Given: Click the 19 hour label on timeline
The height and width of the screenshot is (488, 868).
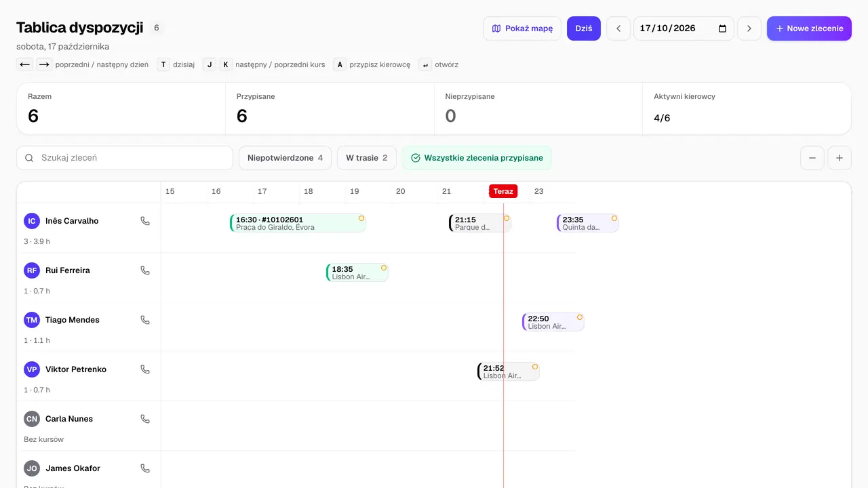Looking at the screenshot, I should (x=355, y=191).
